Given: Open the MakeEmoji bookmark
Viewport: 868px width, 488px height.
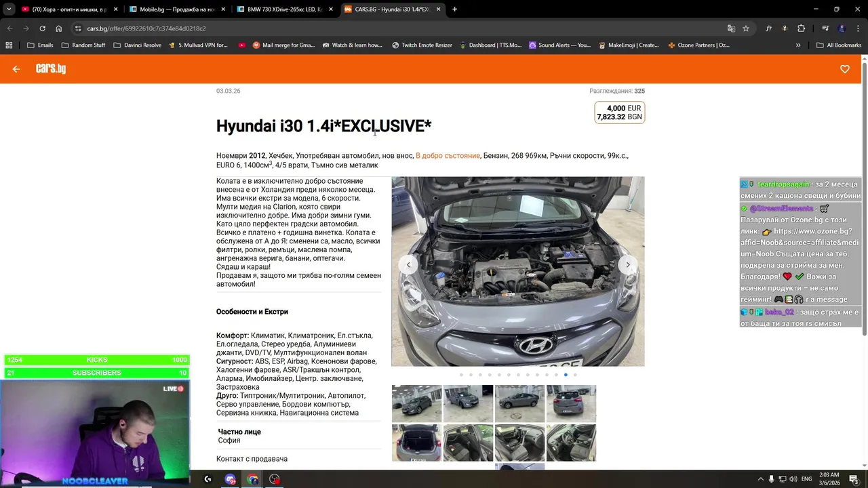Looking at the screenshot, I should (x=628, y=45).
